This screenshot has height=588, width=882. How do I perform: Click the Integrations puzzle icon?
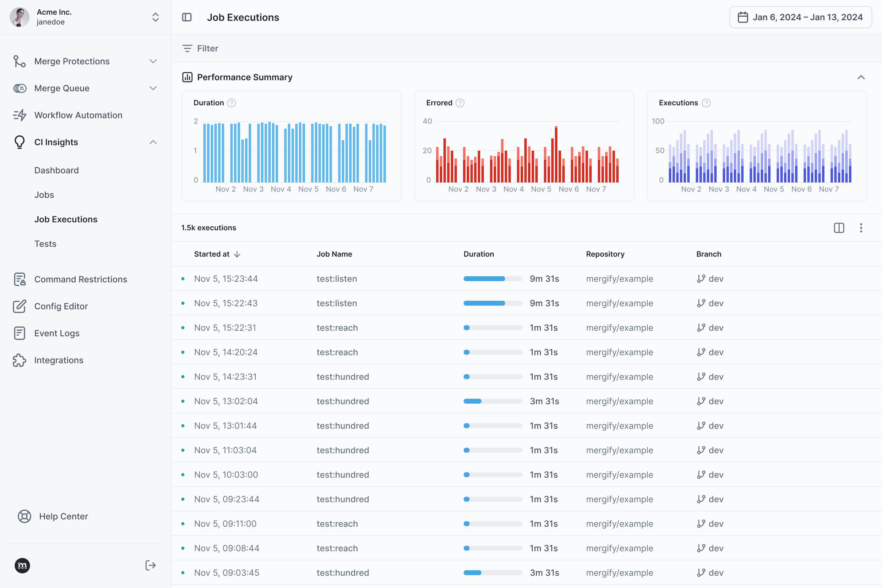pyautogui.click(x=20, y=360)
